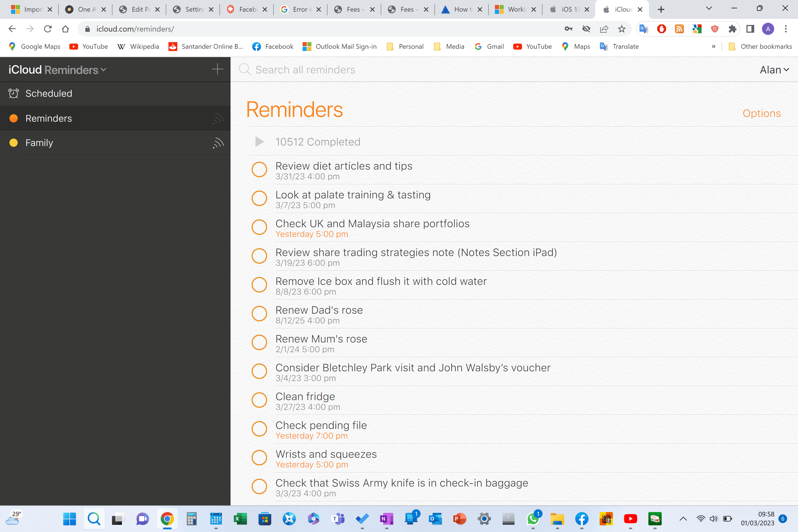
Task: Mark 'Clean fridge' as completed
Action: [x=260, y=400]
